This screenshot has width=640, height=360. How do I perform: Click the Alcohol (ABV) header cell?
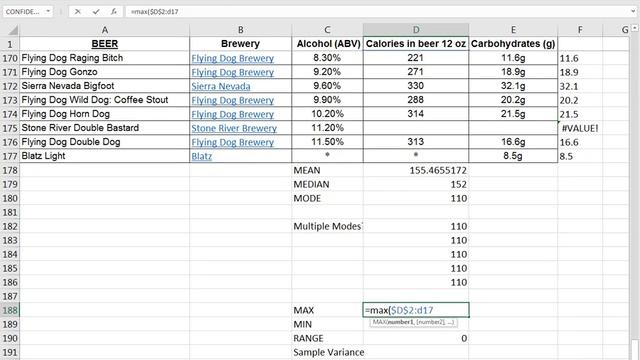(327, 44)
